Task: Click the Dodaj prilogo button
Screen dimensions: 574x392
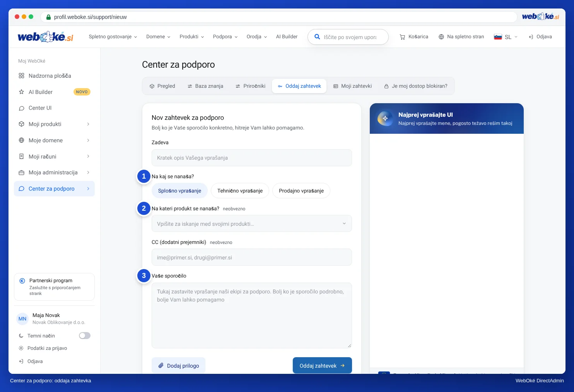Action: point(178,365)
